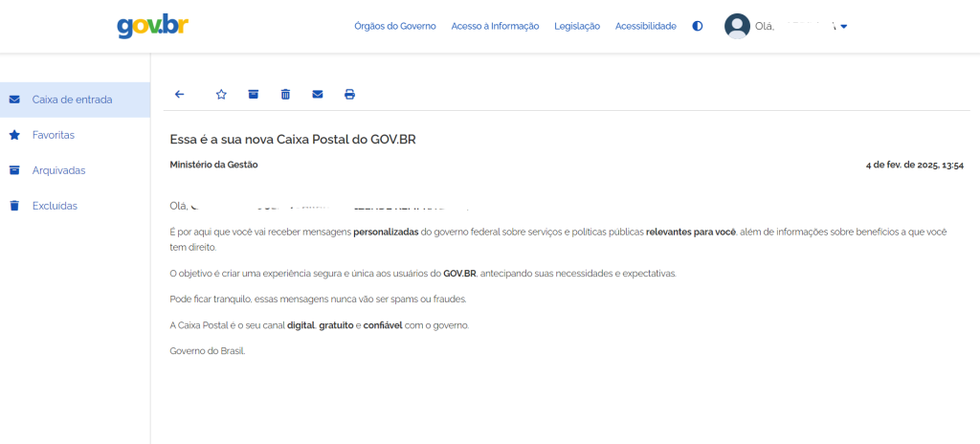Viewport: 980px width, 444px height.
Task: Select Excluídas folder
Action: 75,206
